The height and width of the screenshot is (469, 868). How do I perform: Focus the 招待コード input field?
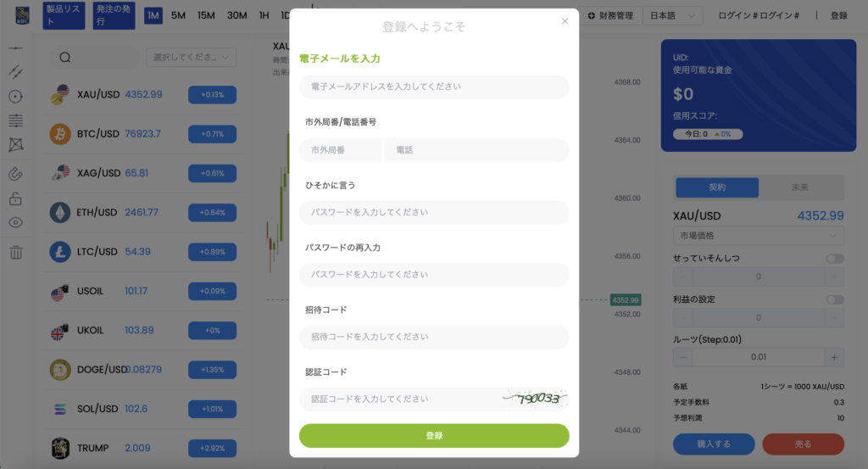(434, 337)
